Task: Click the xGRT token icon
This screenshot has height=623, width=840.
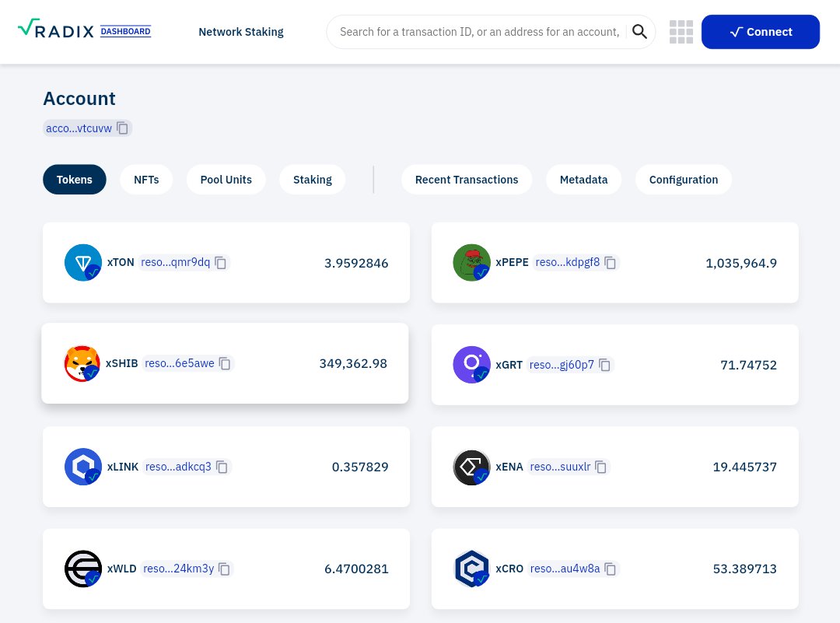Action: click(x=471, y=364)
